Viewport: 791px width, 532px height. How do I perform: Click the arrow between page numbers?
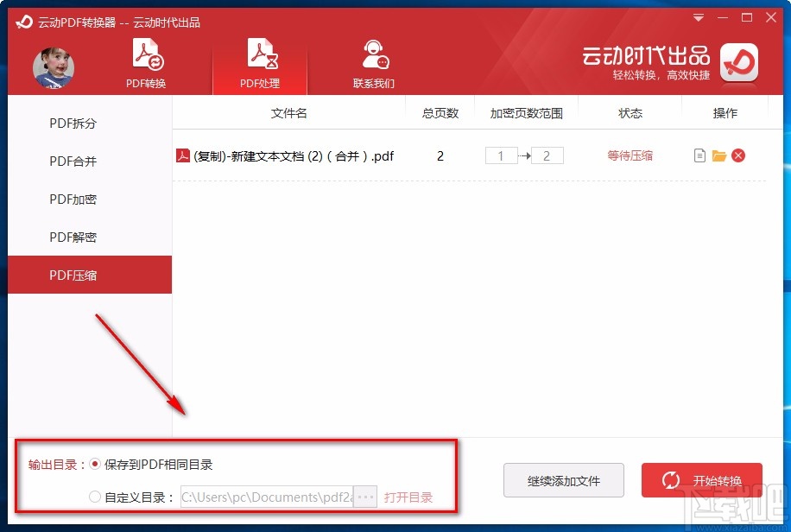pyautogui.click(x=524, y=156)
